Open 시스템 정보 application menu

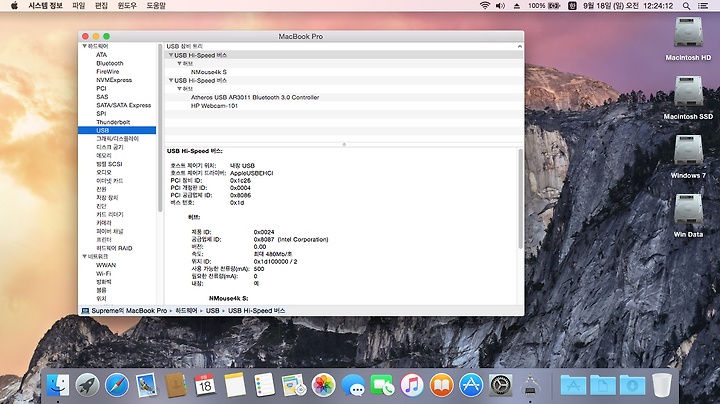pos(45,6)
